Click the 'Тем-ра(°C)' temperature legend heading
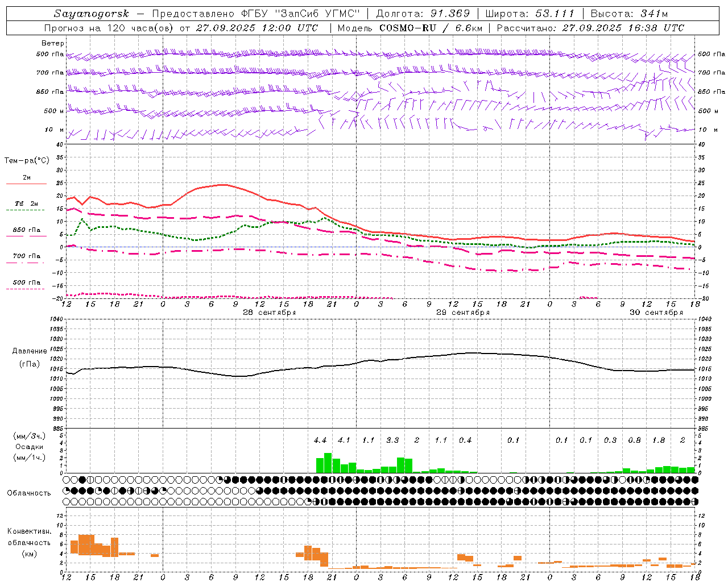 pos(27,161)
